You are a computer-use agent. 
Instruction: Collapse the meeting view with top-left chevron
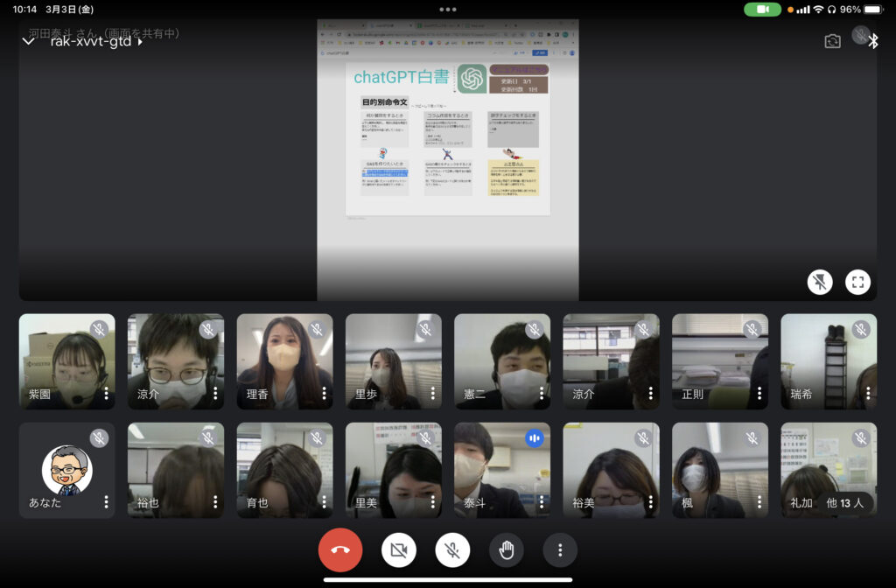[x=29, y=41]
